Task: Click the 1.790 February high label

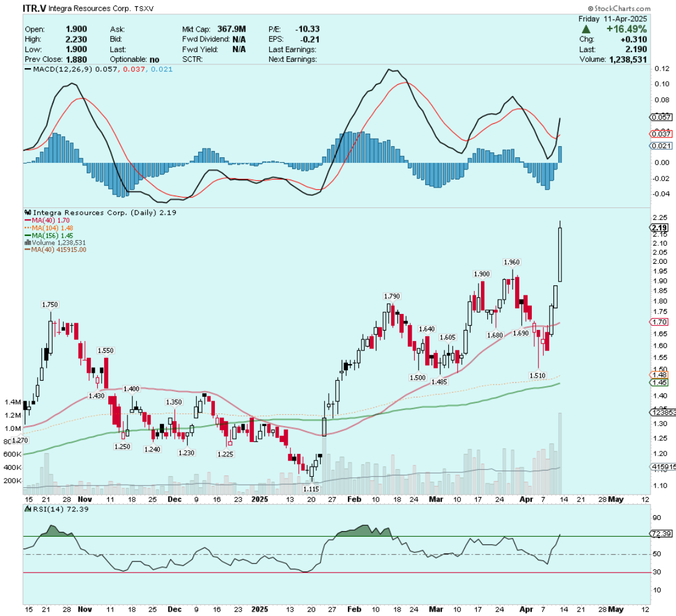Action: click(392, 297)
